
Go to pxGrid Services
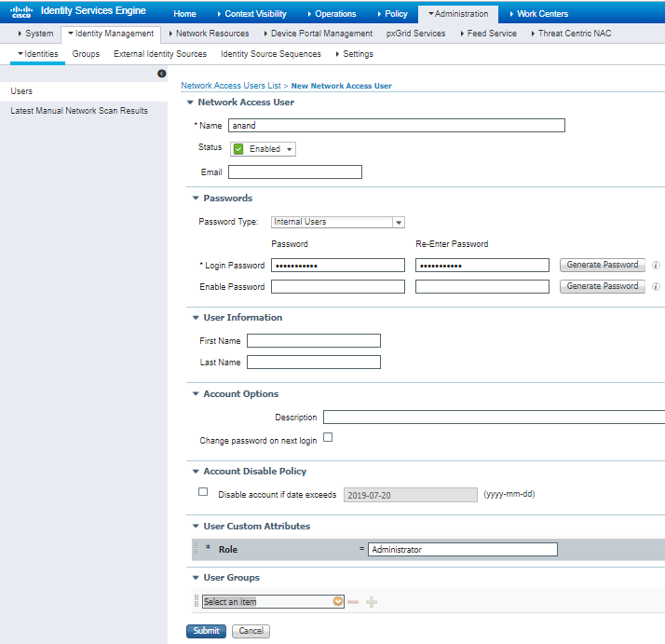coord(415,34)
